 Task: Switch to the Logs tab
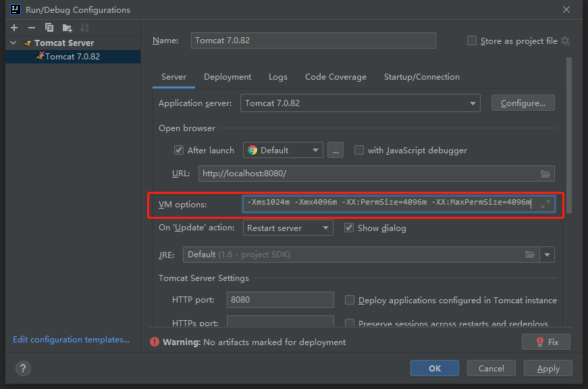coord(278,77)
